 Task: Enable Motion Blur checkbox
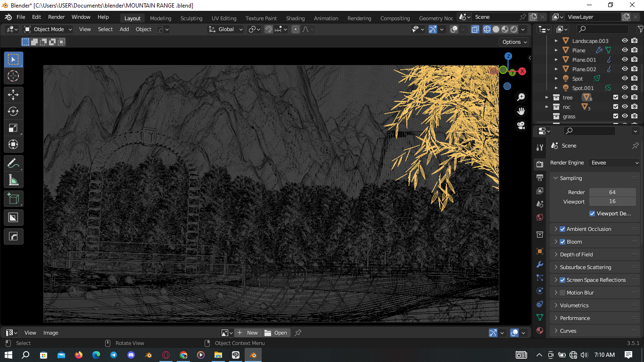coord(562,293)
